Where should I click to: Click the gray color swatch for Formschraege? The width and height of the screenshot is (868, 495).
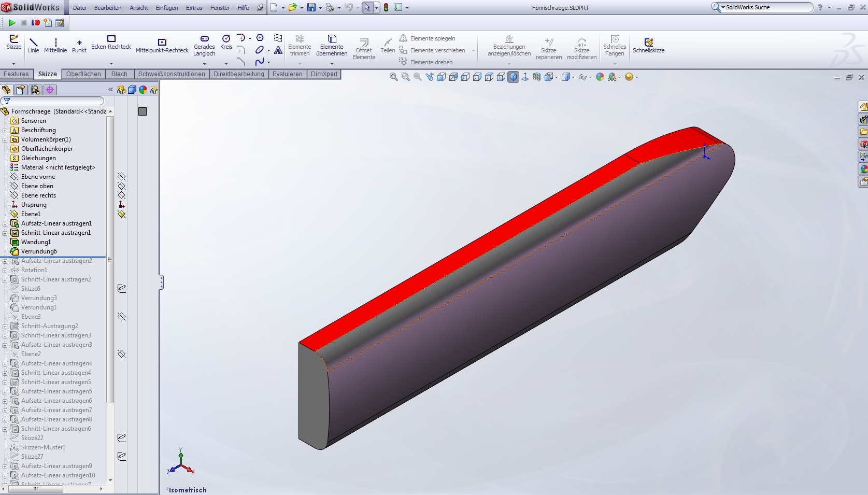point(143,111)
